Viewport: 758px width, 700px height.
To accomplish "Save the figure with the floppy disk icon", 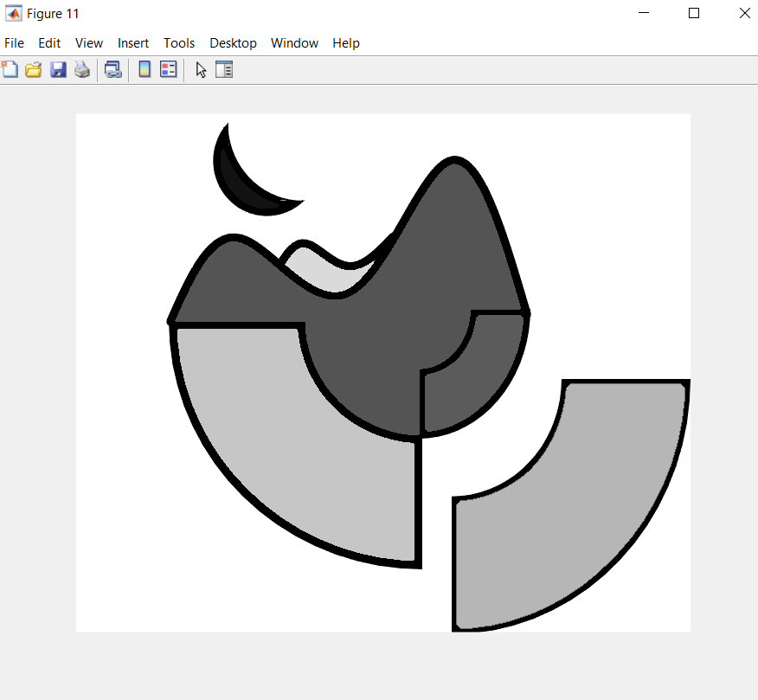I will pos(58,69).
